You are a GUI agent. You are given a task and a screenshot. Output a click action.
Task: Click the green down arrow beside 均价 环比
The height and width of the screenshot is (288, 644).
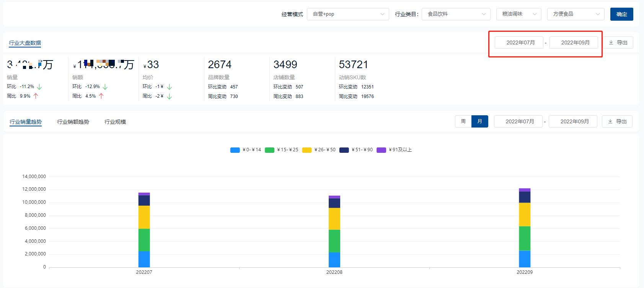tap(170, 87)
